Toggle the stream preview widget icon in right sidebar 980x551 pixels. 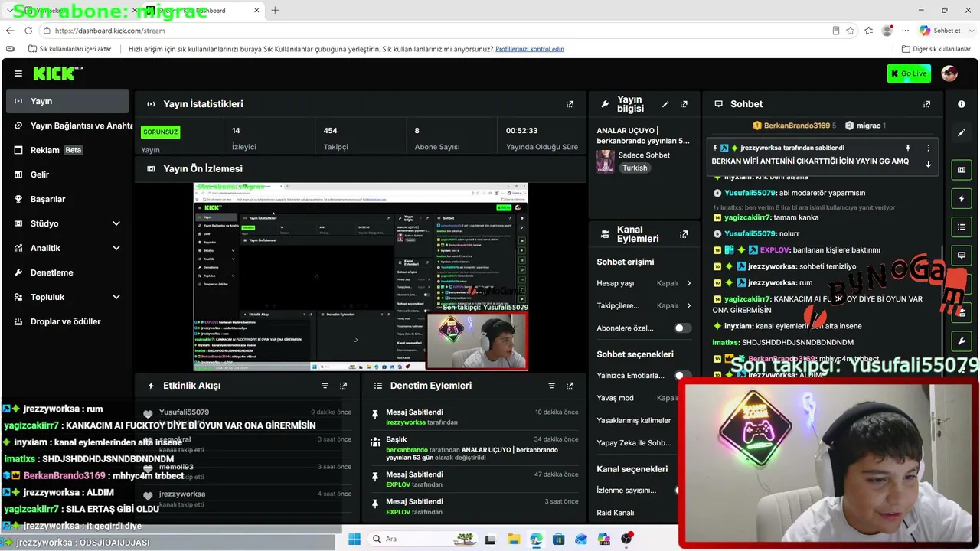coord(962,170)
